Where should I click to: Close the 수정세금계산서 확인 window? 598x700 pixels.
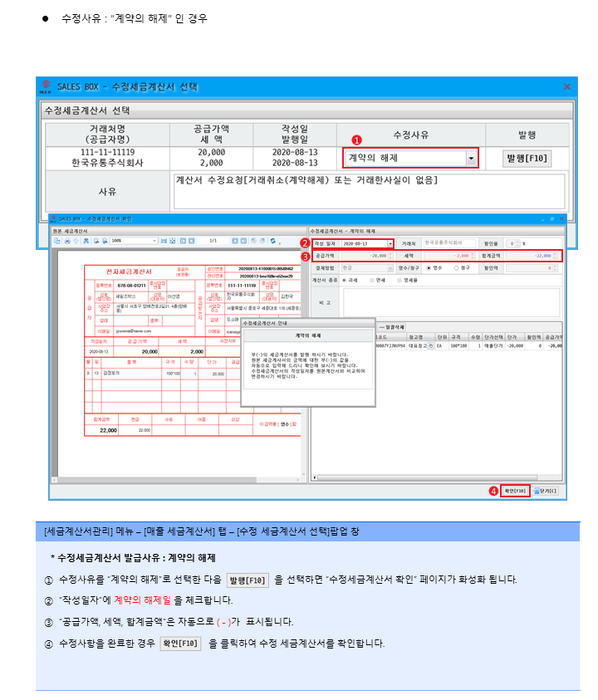click(561, 218)
